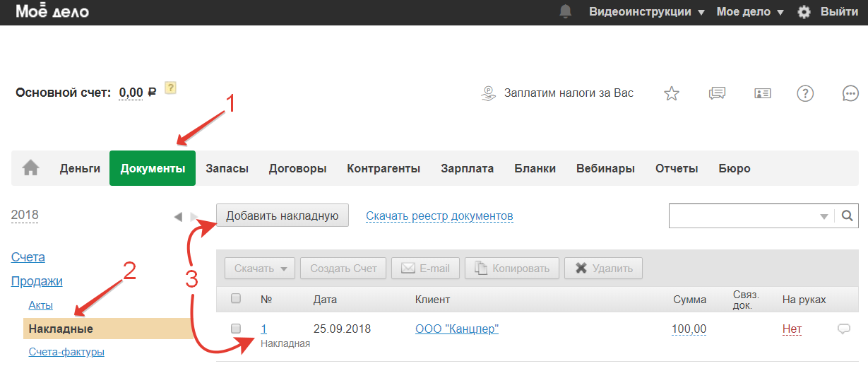
Task: Open the feedback message icon
Action: pos(717,93)
